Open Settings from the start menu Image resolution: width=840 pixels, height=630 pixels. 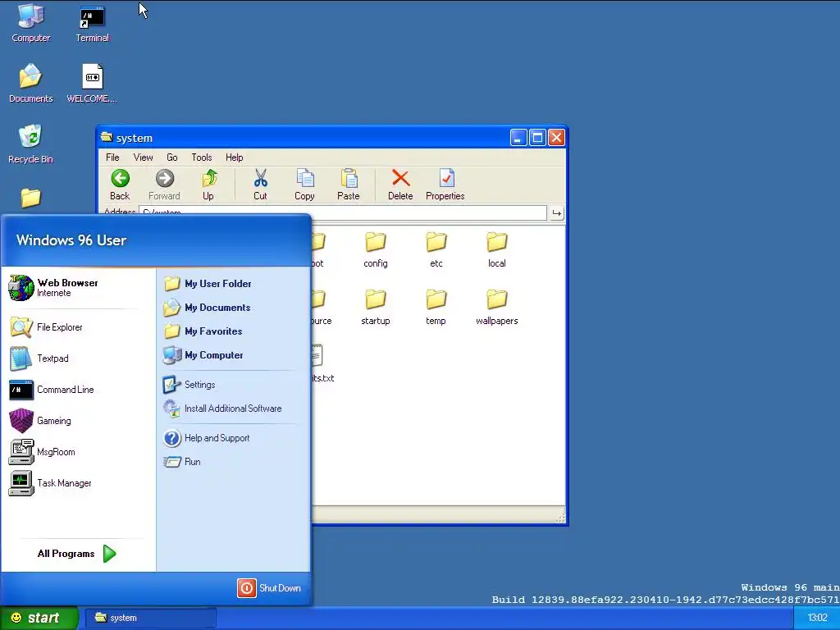point(189,385)
